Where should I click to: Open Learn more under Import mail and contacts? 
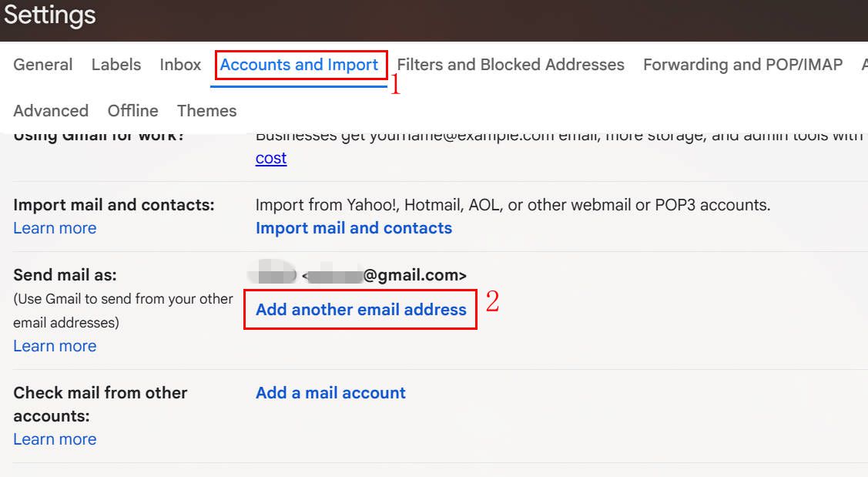pyautogui.click(x=55, y=228)
